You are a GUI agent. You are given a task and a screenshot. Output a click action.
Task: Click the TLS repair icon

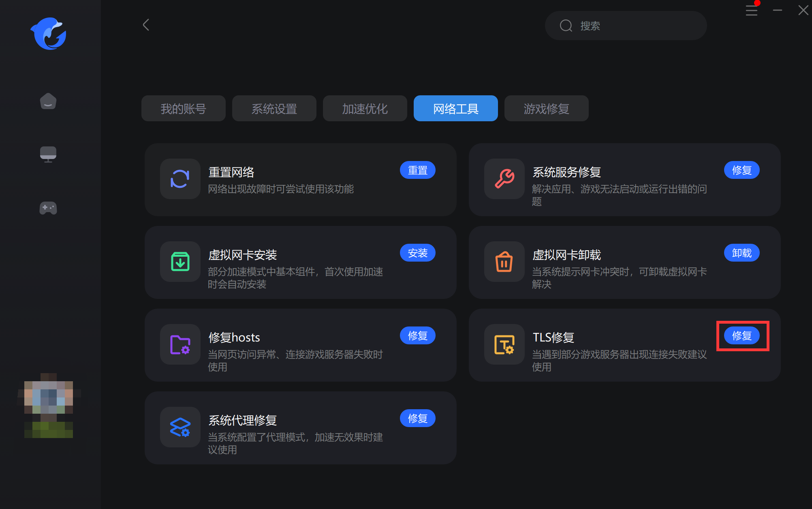pos(504,344)
